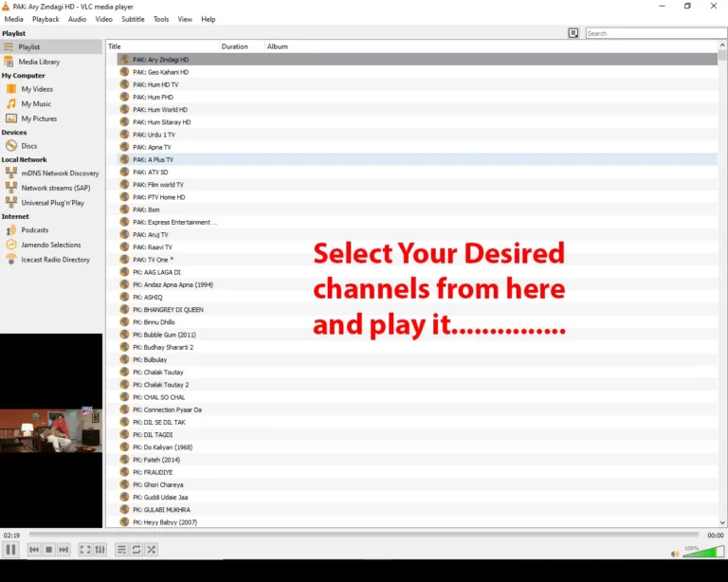Change the playlist view mode icon

[573, 33]
